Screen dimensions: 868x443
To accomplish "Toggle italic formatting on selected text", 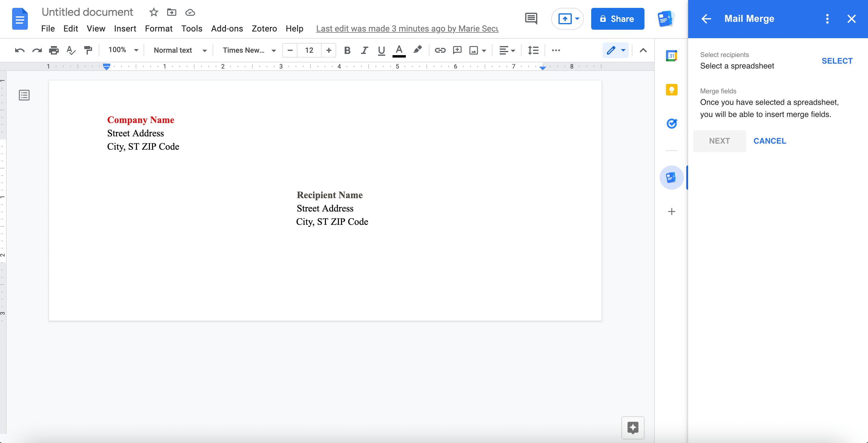I will pos(364,50).
